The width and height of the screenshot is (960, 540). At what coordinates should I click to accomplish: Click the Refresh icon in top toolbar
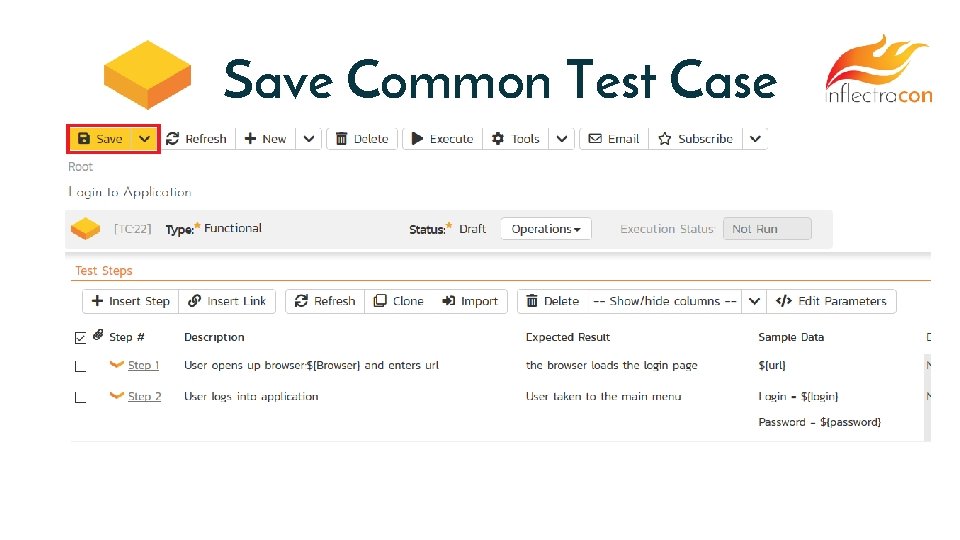click(173, 139)
